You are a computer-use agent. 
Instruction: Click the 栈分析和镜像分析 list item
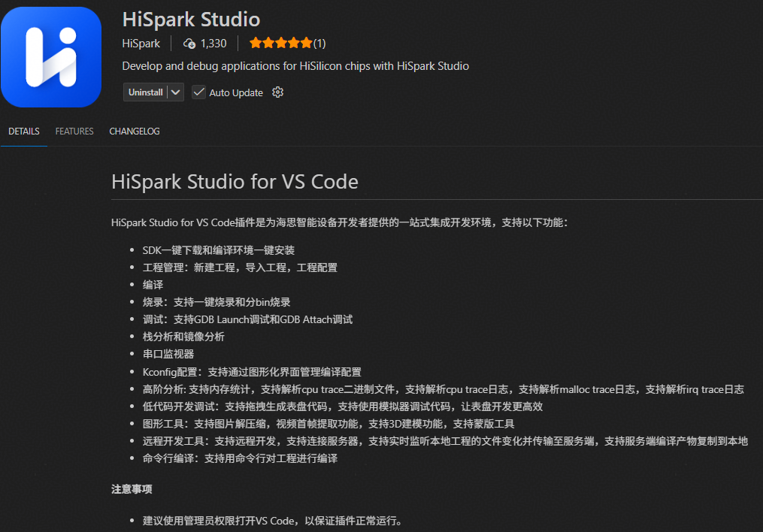[183, 337]
